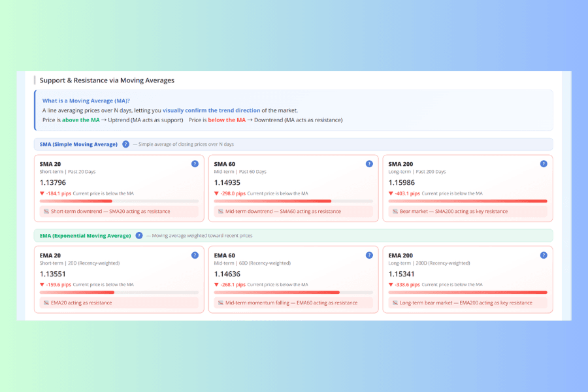Click the "Support & Resistance via Moving Averages" title
The image size is (588, 392).
click(x=107, y=80)
